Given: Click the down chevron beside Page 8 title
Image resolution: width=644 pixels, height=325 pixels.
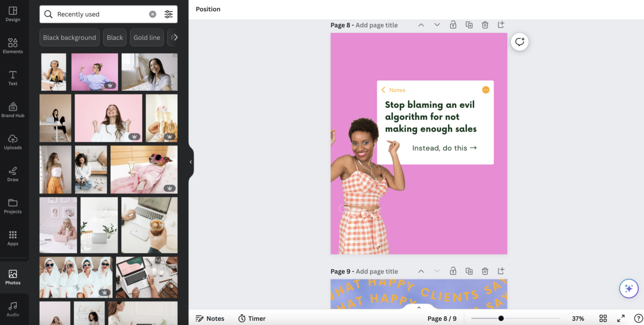Looking at the screenshot, I should point(437,24).
